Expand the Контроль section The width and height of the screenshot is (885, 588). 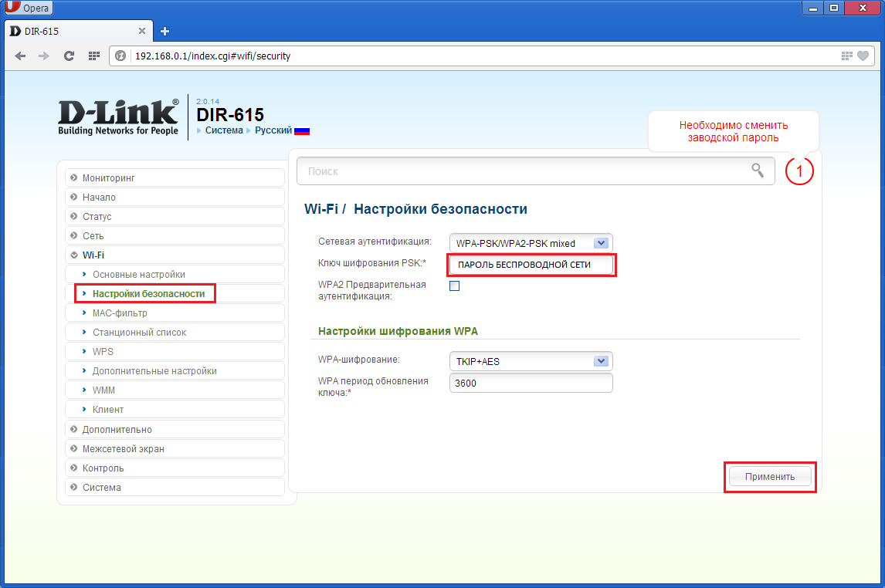coord(175,468)
